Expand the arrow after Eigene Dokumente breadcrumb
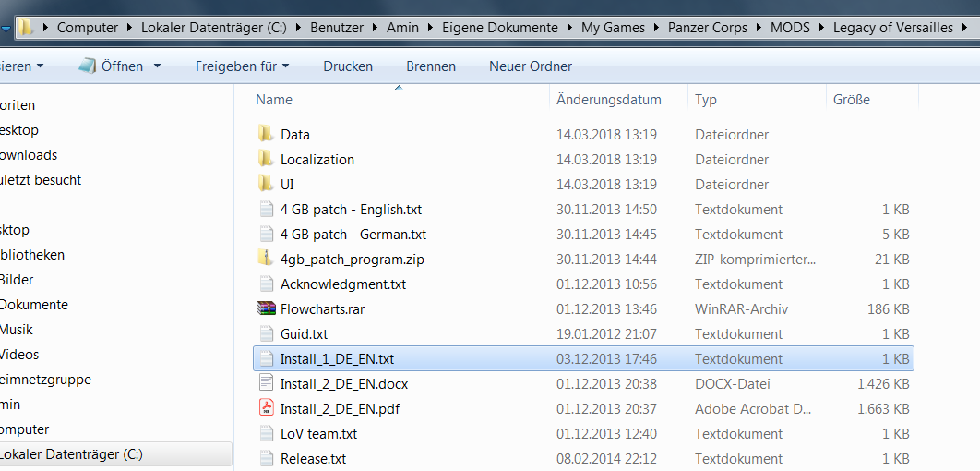The height and width of the screenshot is (471, 980). [x=569, y=28]
